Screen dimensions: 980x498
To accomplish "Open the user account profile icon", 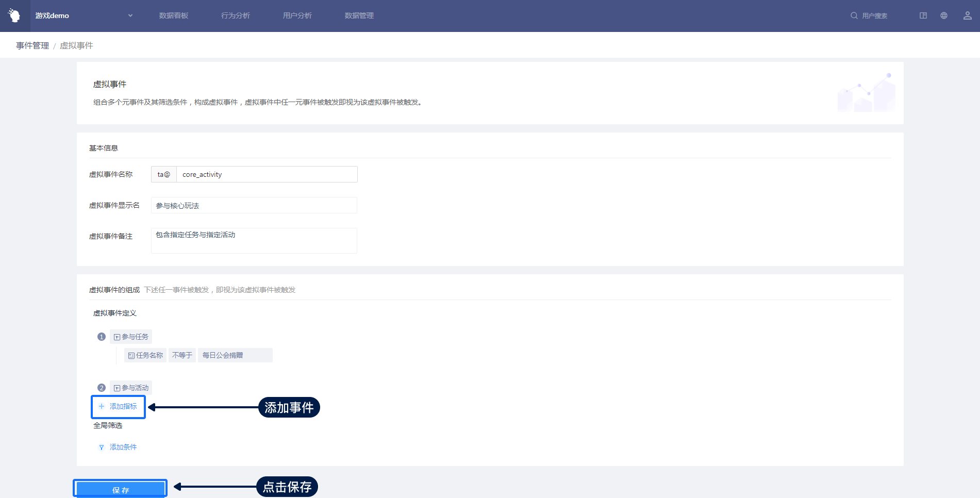I will point(967,15).
